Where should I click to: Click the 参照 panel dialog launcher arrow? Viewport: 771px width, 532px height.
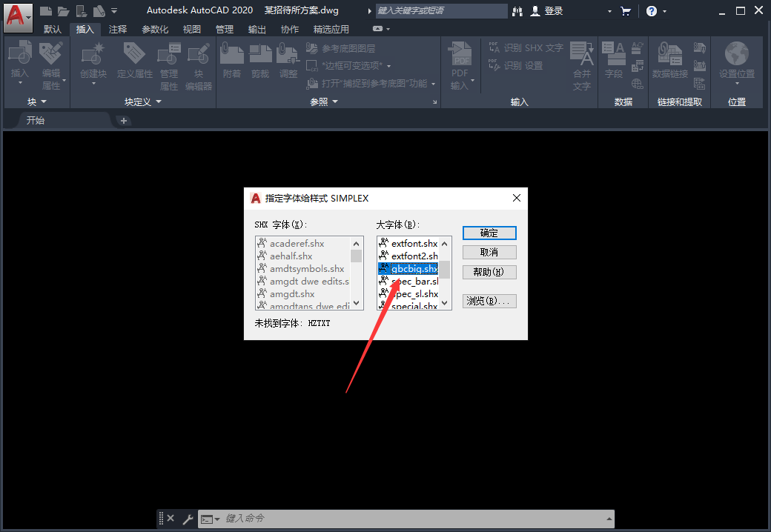[434, 102]
